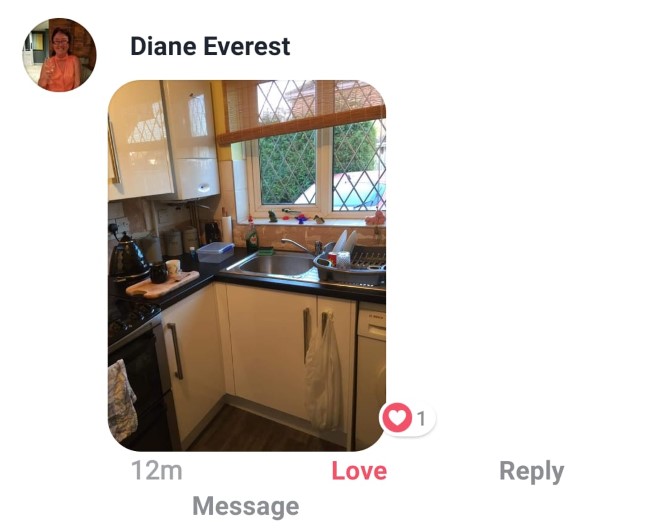650x531 pixels.
Task: Click the name Diane Everest
Action: 210,46
